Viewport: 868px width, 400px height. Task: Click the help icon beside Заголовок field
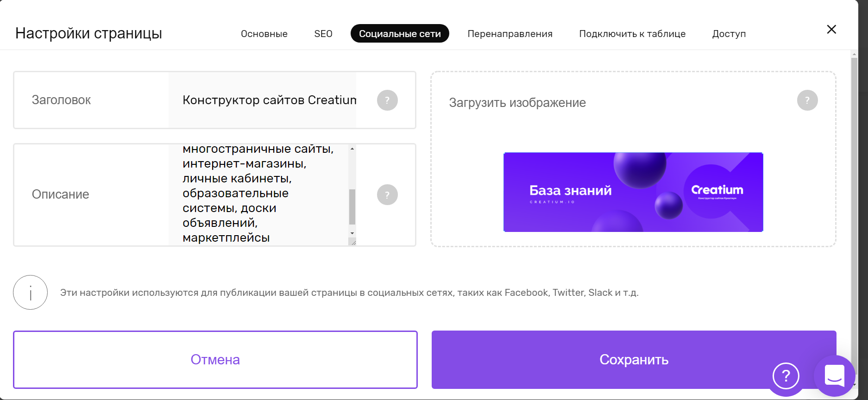387,100
